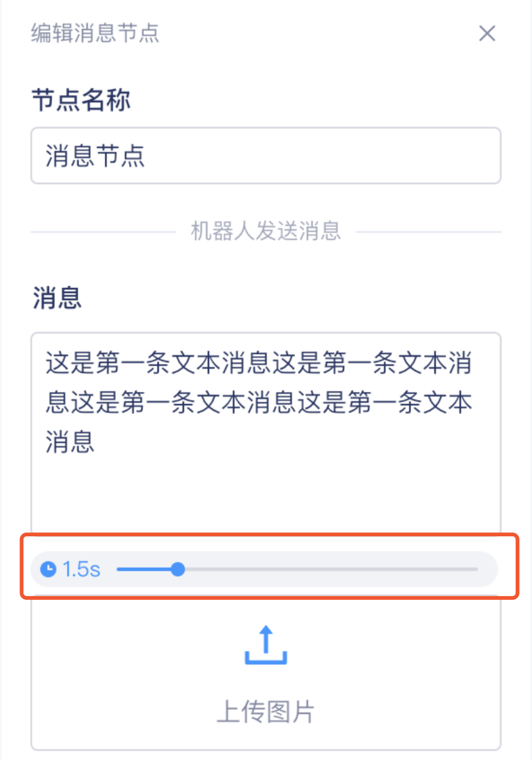The width and height of the screenshot is (532, 760).
Task: Click the 消息 section heading
Action: click(x=57, y=297)
